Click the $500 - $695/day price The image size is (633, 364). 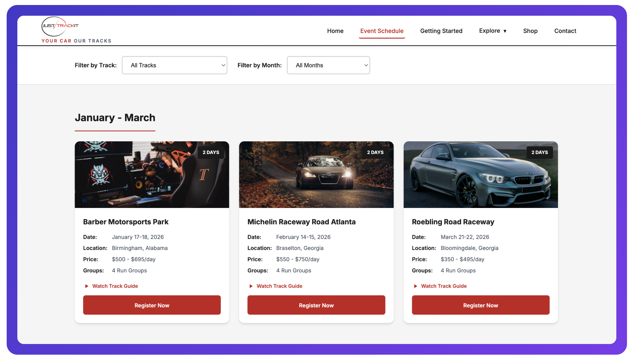(133, 259)
